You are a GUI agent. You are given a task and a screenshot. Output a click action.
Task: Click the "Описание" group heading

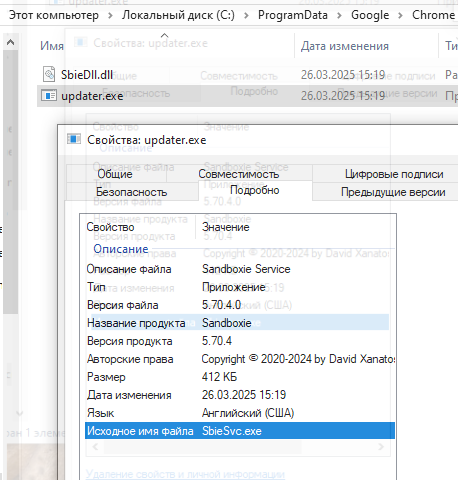click(121, 249)
